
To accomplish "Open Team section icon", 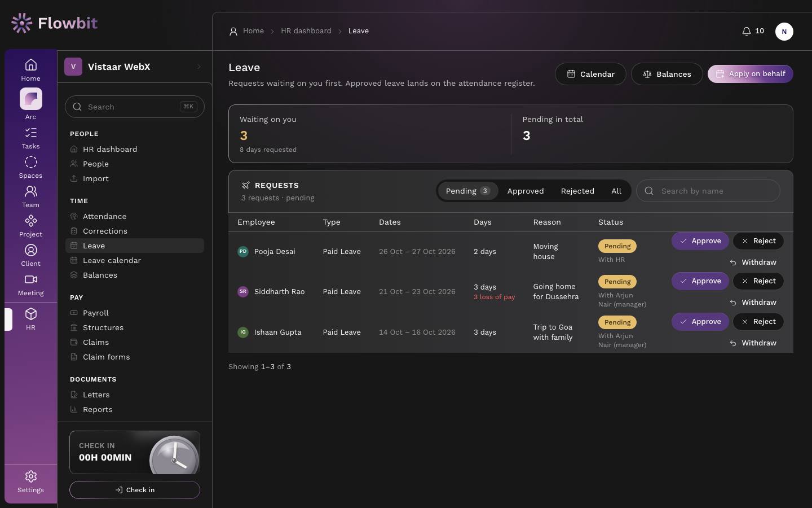I will click(x=30, y=197).
